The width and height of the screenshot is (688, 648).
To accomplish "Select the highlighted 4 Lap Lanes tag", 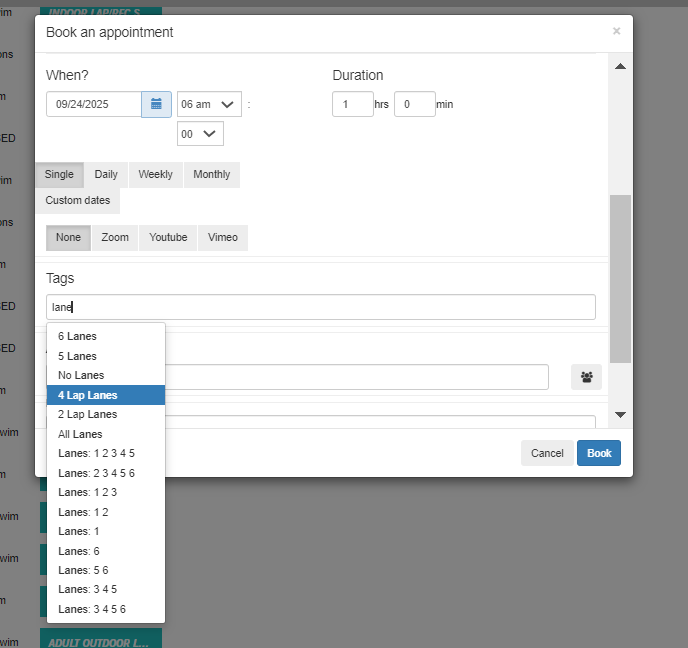I will (x=106, y=395).
